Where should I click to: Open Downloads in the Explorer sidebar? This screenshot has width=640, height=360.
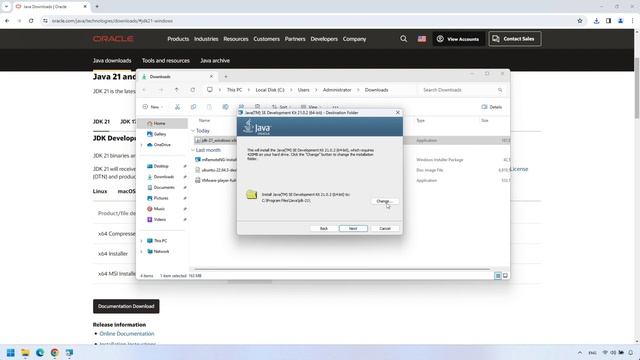click(x=164, y=177)
